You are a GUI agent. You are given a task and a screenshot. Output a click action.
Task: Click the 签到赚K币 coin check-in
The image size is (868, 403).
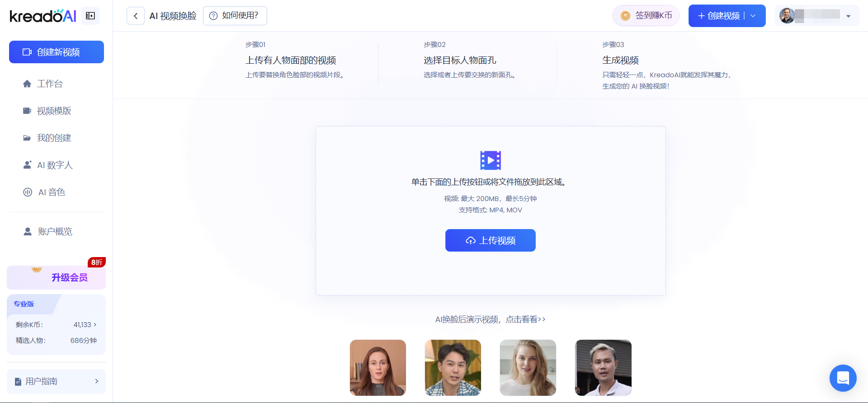[x=646, y=16]
